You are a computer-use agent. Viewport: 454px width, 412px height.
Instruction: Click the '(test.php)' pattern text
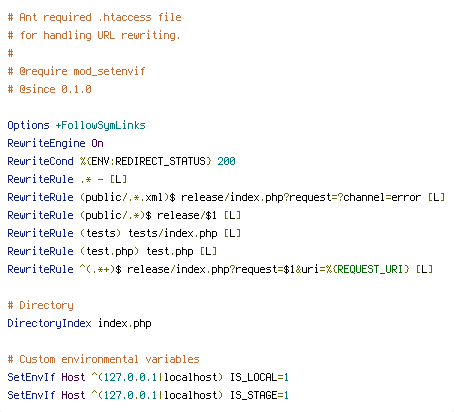coord(109,251)
